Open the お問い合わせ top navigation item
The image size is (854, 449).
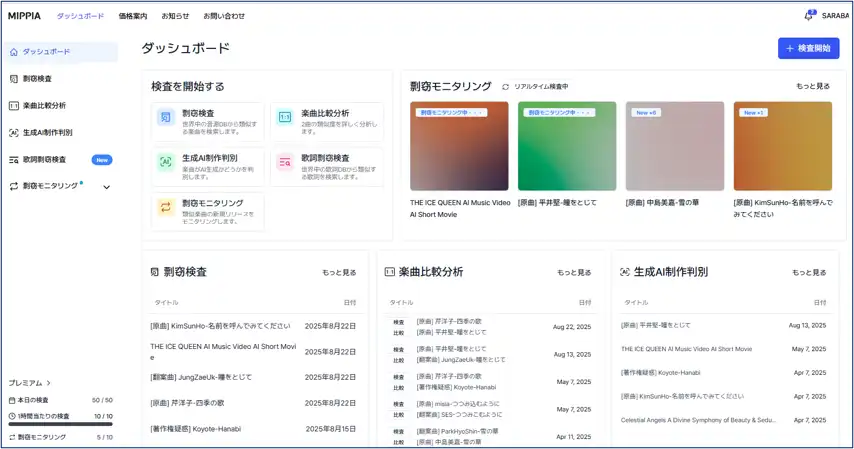(x=224, y=16)
